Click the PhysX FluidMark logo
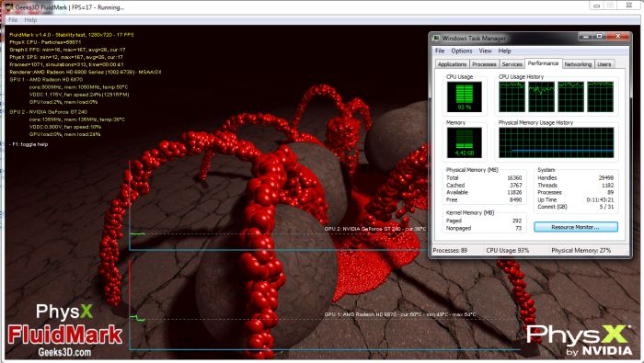 click(x=64, y=330)
